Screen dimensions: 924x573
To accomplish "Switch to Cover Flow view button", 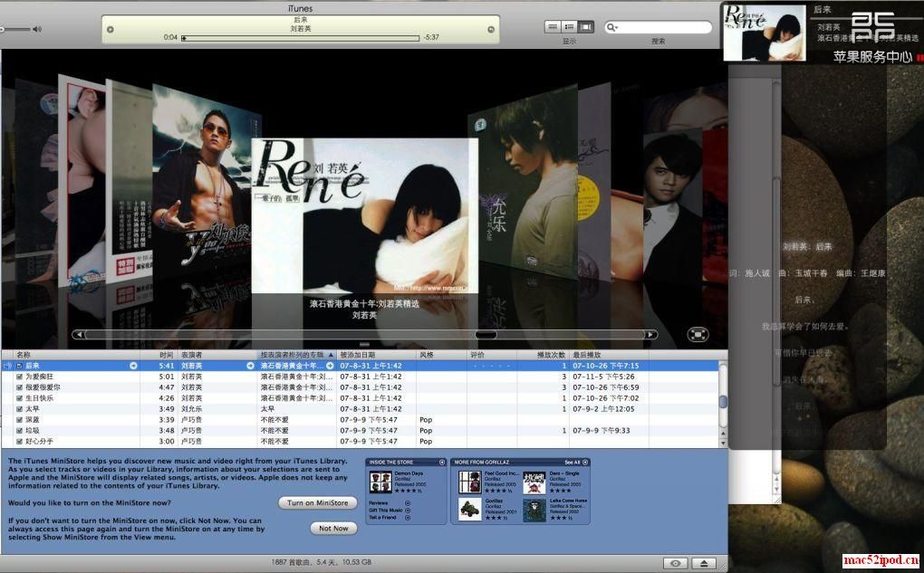I will pyautogui.click(x=586, y=26).
